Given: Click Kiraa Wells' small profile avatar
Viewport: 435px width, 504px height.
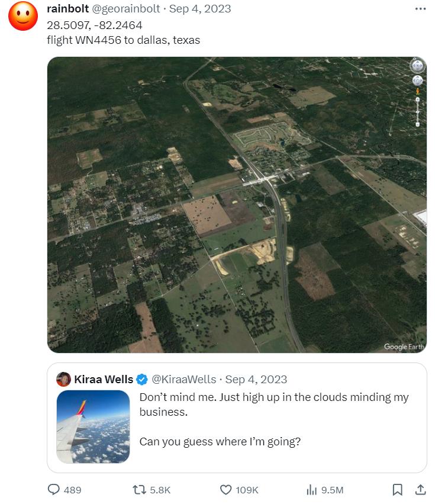Looking at the screenshot, I should point(63,380).
